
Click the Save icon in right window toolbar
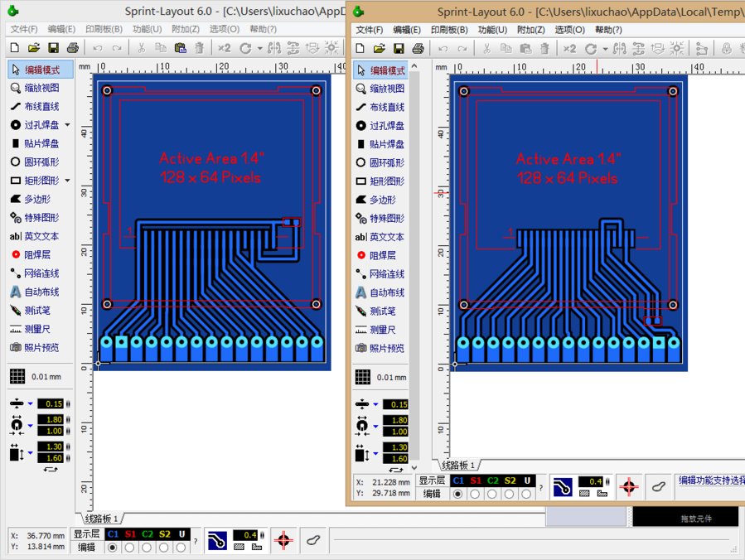[x=398, y=49]
